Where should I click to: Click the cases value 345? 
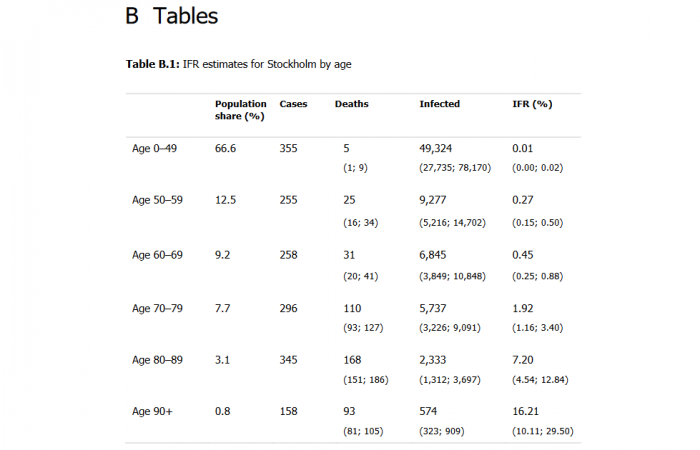pos(289,357)
